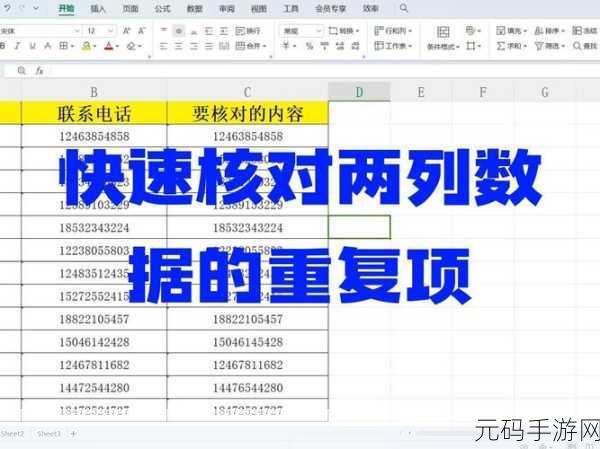
Task: Open the font color dropdown arrow
Action: pyautogui.click(x=117, y=47)
